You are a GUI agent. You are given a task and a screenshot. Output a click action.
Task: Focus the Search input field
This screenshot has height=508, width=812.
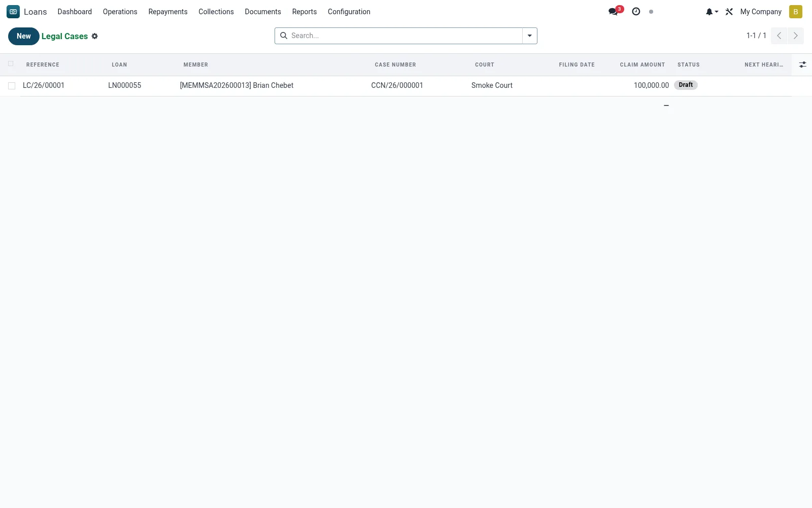point(405,36)
